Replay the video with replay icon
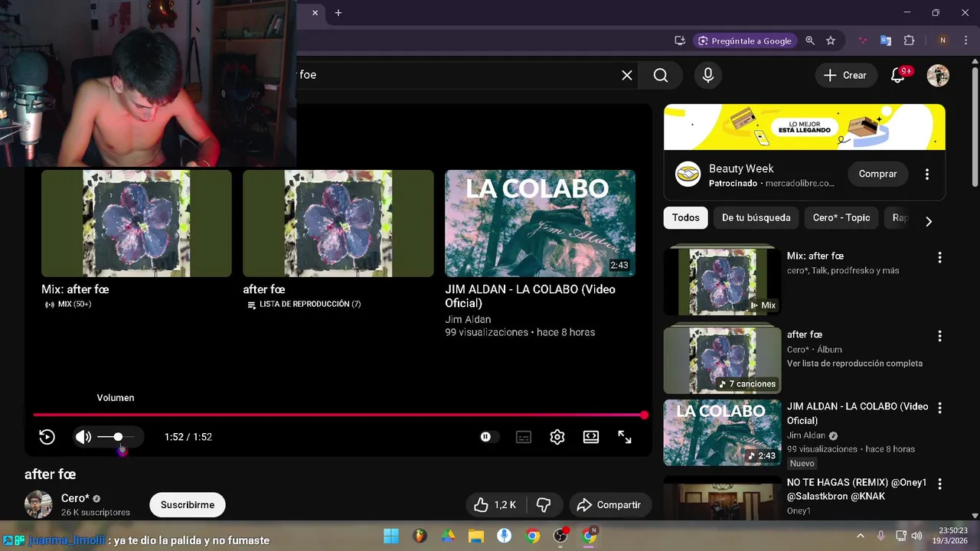 point(47,437)
